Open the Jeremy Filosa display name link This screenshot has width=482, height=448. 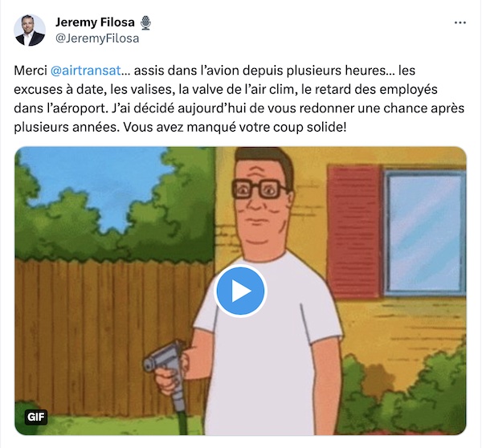(95, 22)
